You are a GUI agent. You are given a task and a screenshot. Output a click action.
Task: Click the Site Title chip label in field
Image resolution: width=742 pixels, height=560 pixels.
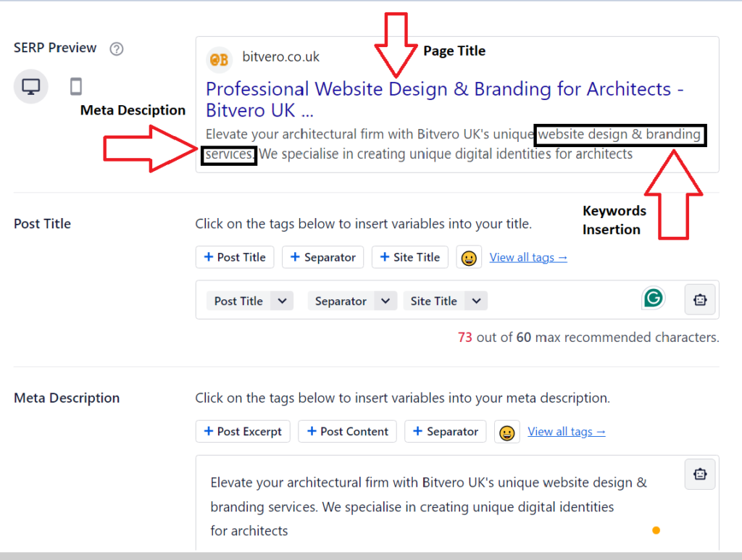tap(434, 301)
